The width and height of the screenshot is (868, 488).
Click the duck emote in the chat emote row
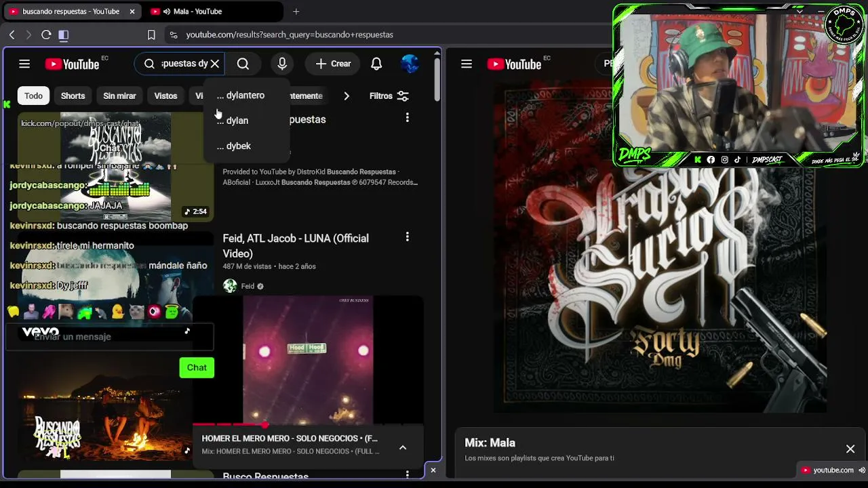pyautogui.click(x=118, y=312)
